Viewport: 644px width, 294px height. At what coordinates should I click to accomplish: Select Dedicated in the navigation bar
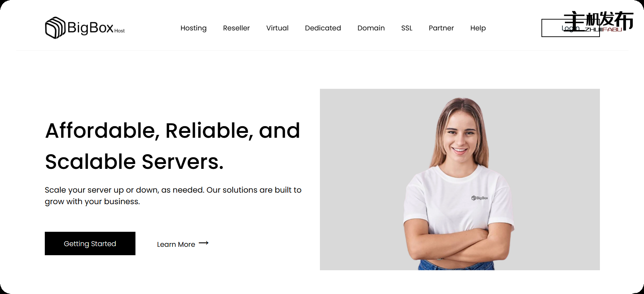coord(323,28)
